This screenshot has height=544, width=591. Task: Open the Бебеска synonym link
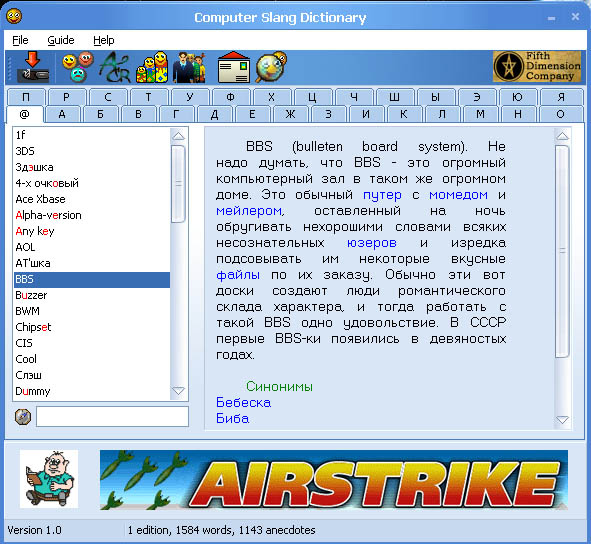point(243,402)
